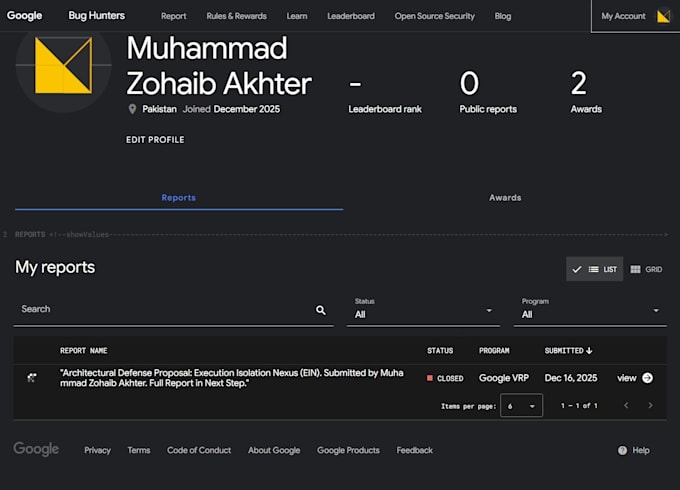680x490 pixels.
Task: Open Google Products footer link
Action: tap(348, 450)
